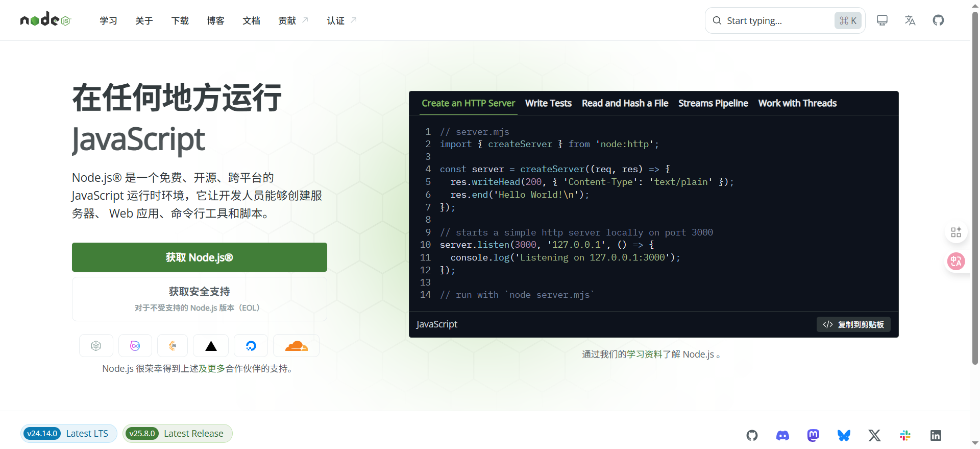This screenshot has height=449, width=980.
Task: Click the scrollbar down arrow
Action: coord(975,443)
